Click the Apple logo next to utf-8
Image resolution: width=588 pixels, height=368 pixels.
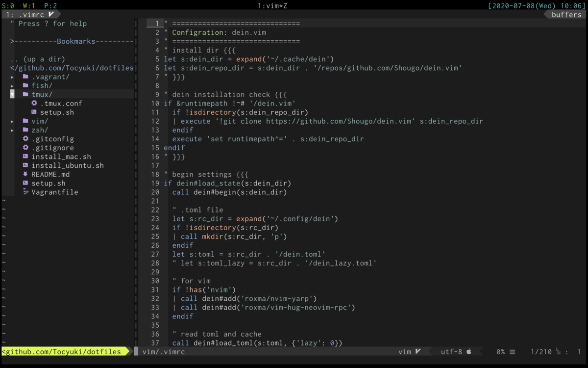(468, 351)
